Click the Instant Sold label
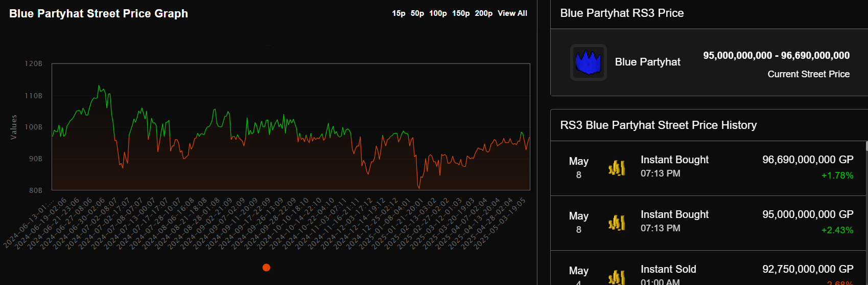Viewport: 868px width, 285px height. tap(668, 269)
